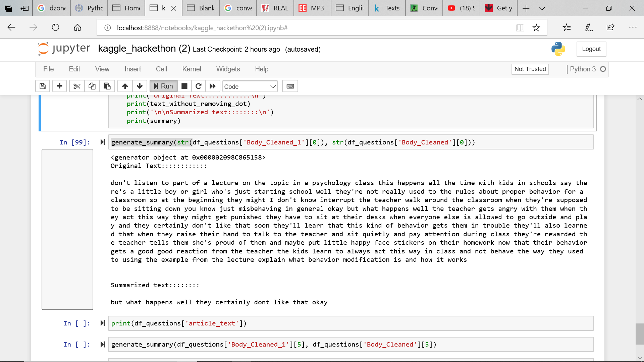The image size is (644, 362).
Task: Run cell 99 with its side arrow
Action: click(x=103, y=142)
